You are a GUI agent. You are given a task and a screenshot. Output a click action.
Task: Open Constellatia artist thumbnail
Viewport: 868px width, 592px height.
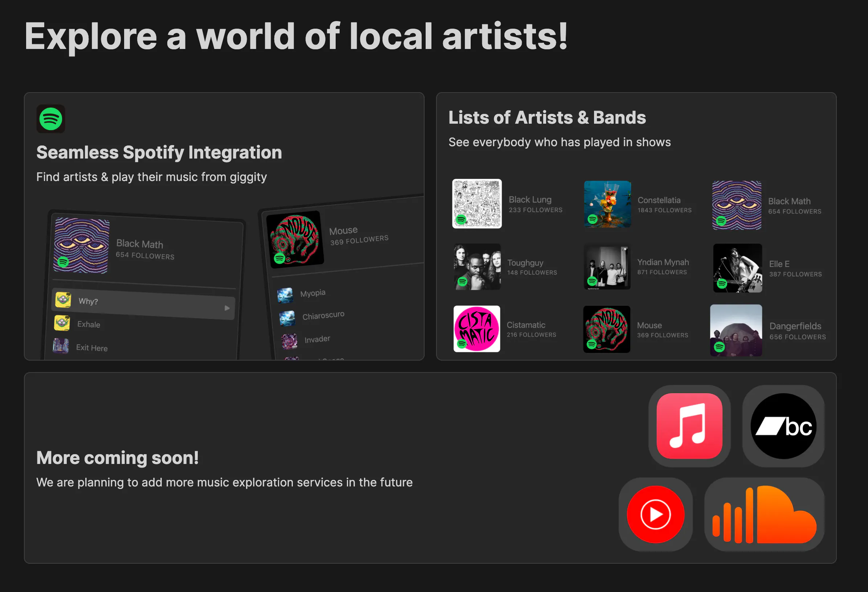click(x=607, y=204)
